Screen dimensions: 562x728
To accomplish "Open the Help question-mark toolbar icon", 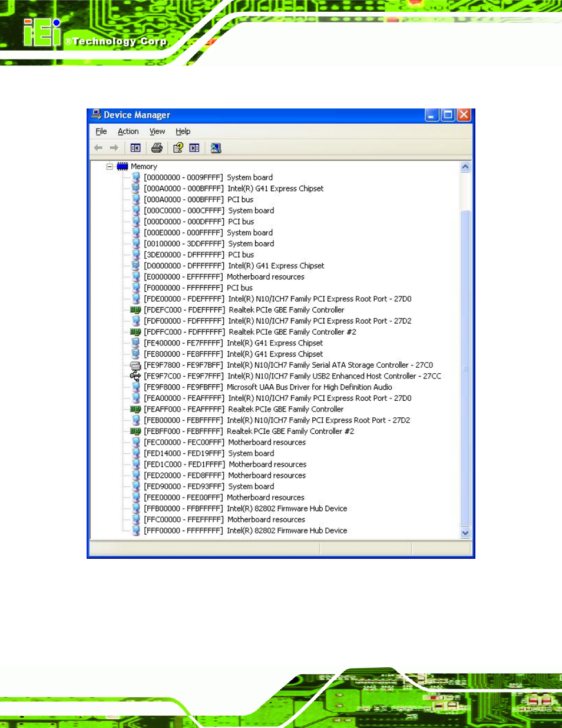I will [x=178, y=148].
